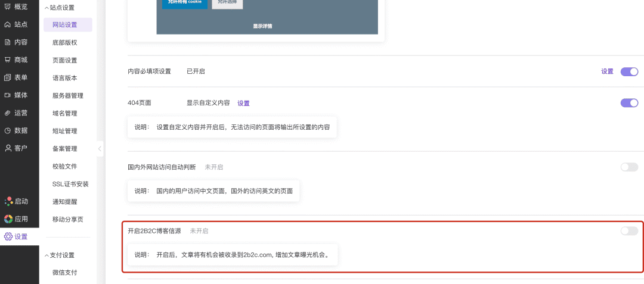Collapse the 站点设置 section
Image resolution: width=644 pixels, height=284 pixels.
[x=60, y=7]
